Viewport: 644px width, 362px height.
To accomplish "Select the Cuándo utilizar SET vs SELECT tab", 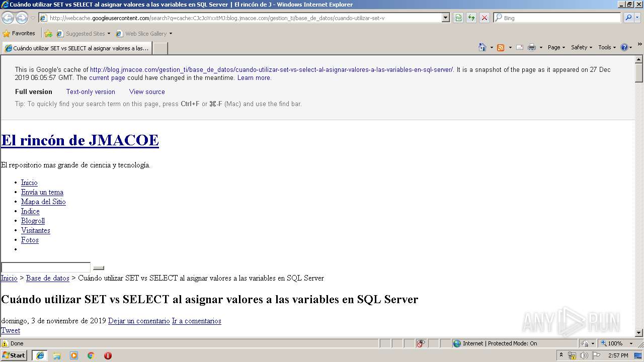I will pos(76,48).
